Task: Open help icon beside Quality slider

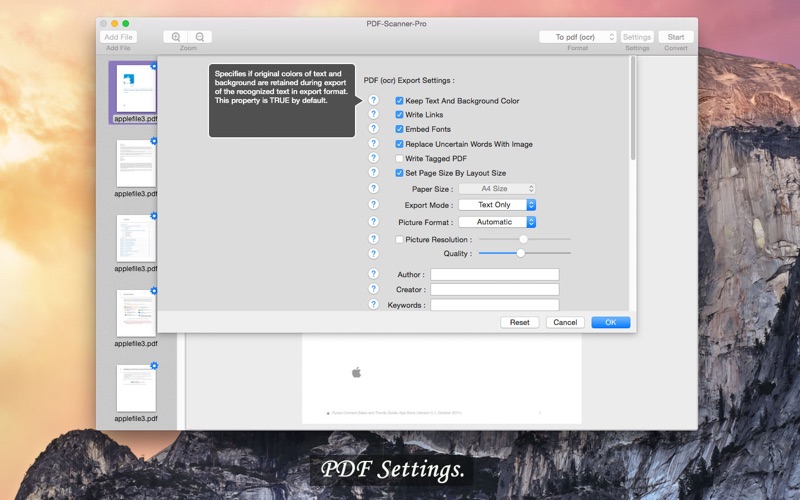Action: pyautogui.click(x=373, y=254)
